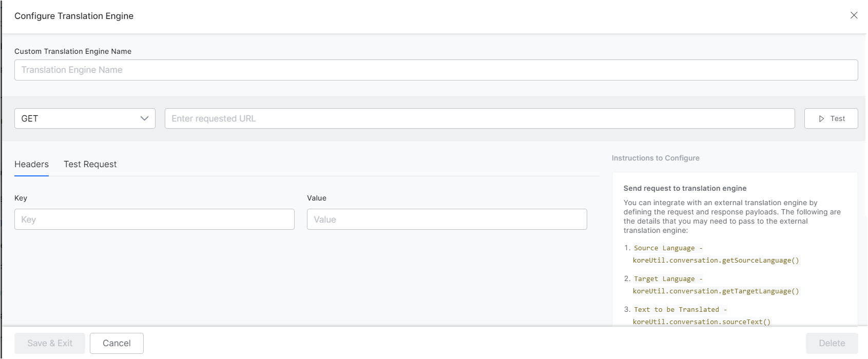Viewport: 868px width, 359px height.
Task: Click 'Send request to translation engine' heading
Action: coord(685,188)
